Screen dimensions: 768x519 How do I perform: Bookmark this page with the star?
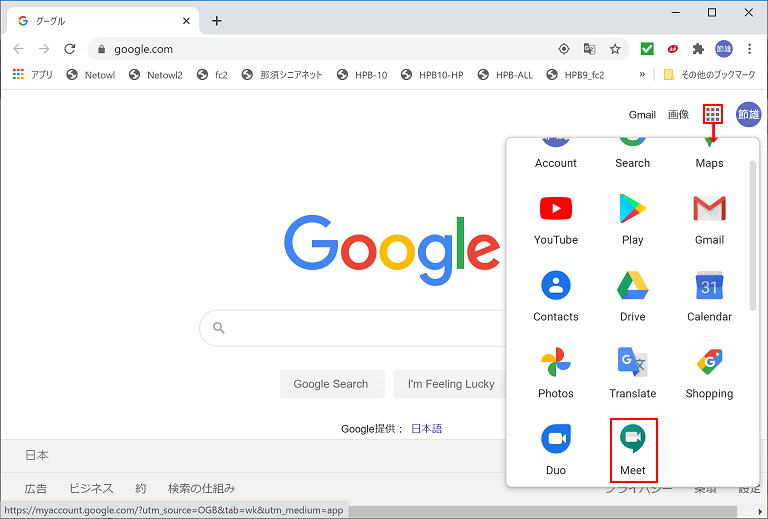point(615,49)
